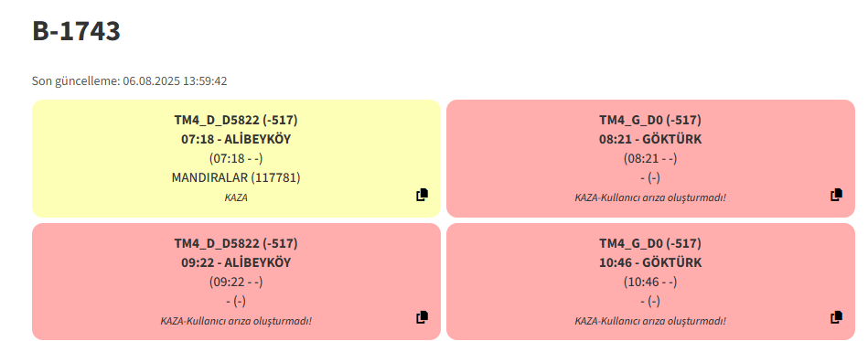This screenshot has height=341, width=868.
Task: Click the 08:21 - GÖKTÜRK trip label
Action: (650, 140)
